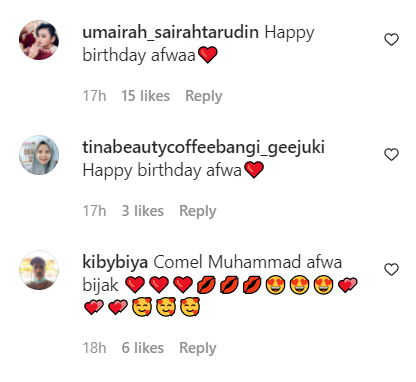Click the 17h timestamp on umairah's comment
Image resolution: width=416 pixels, height=382 pixels.
point(94,96)
